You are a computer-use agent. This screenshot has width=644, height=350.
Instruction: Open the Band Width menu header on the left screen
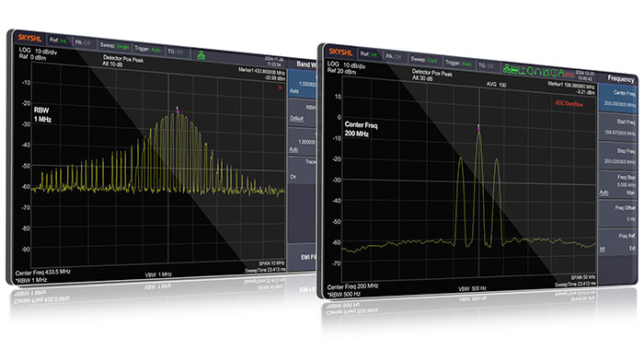(306, 64)
